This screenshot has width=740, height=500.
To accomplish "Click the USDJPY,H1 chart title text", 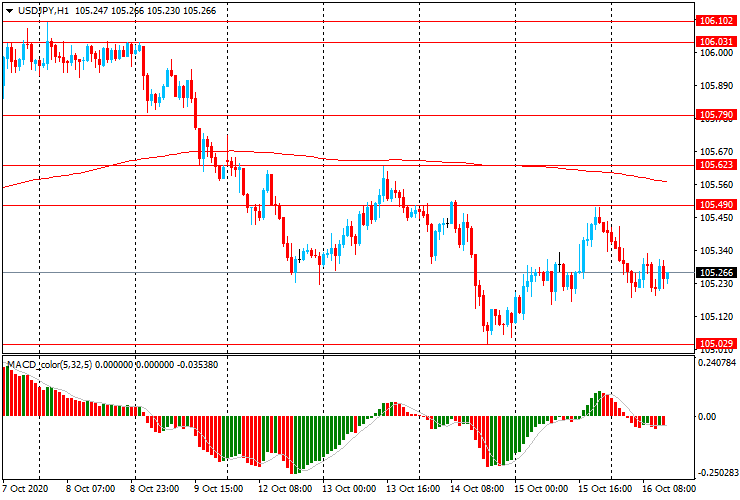I will coord(43,10).
